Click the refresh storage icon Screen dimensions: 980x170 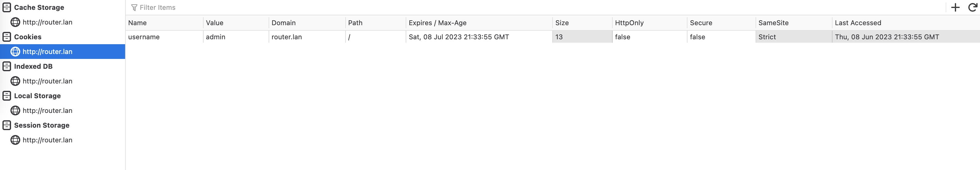[x=972, y=8]
